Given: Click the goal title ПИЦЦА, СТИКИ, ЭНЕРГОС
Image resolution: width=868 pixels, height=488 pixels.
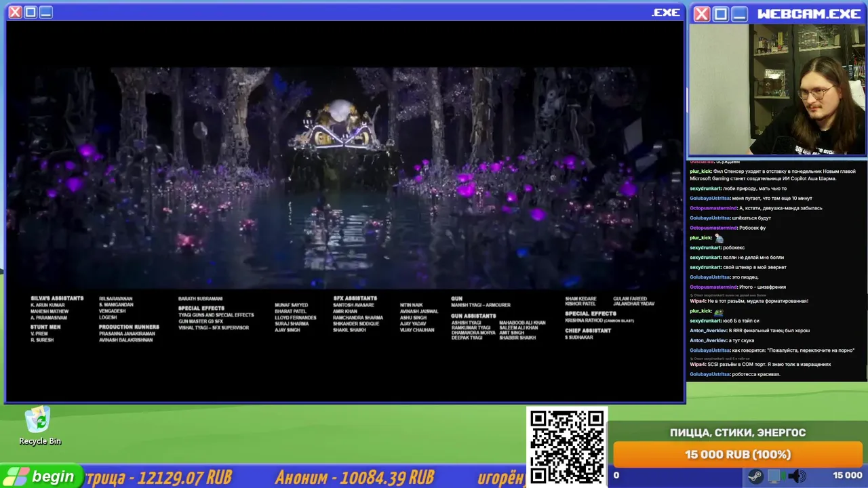Looking at the screenshot, I should point(738,432).
